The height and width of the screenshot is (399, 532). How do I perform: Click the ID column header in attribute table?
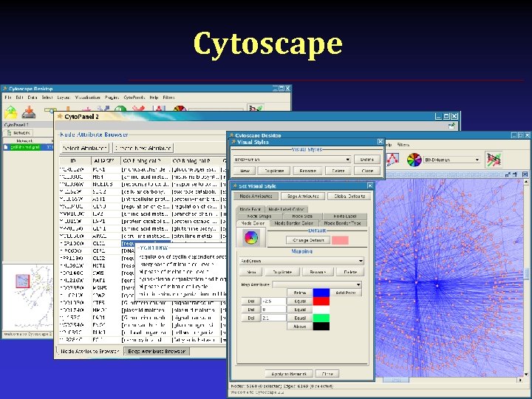tap(75, 161)
